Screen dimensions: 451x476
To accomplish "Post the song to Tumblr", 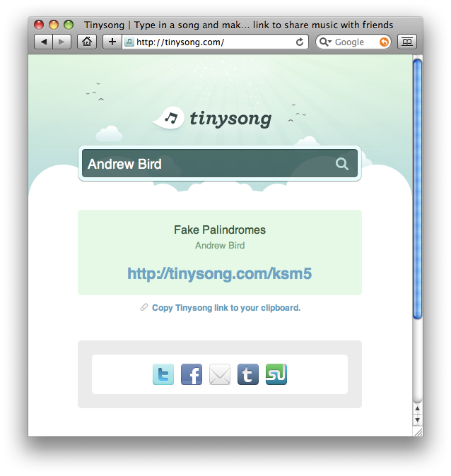I will 248,374.
